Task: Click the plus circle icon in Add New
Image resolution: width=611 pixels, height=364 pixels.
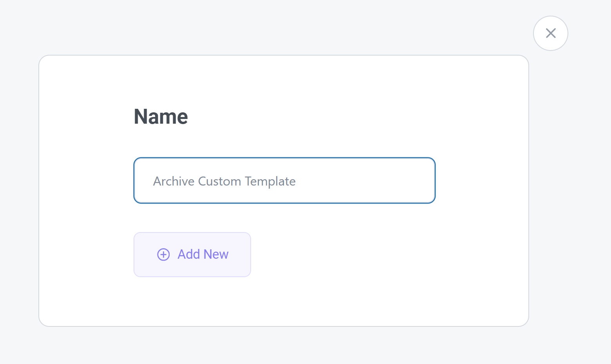Action: 163,254
